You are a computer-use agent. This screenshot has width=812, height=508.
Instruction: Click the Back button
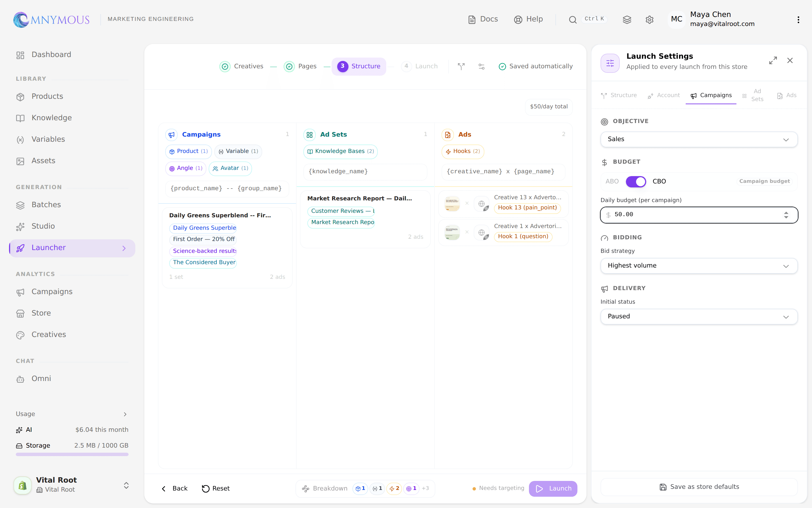point(175,489)
